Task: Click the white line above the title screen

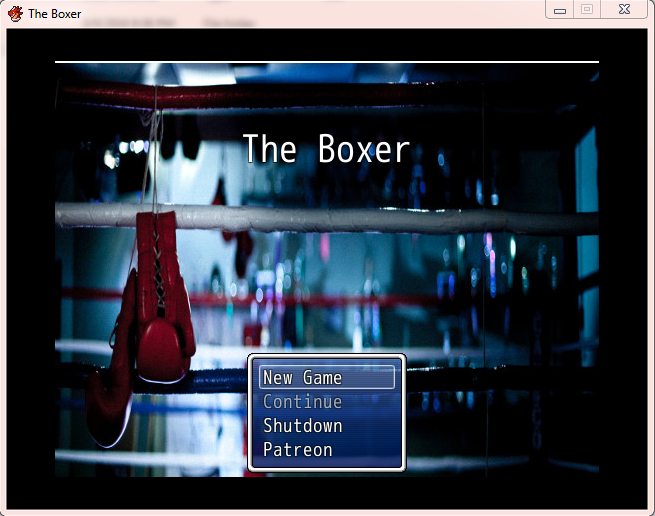Action: pyautogui.click(x=326, y=62)
